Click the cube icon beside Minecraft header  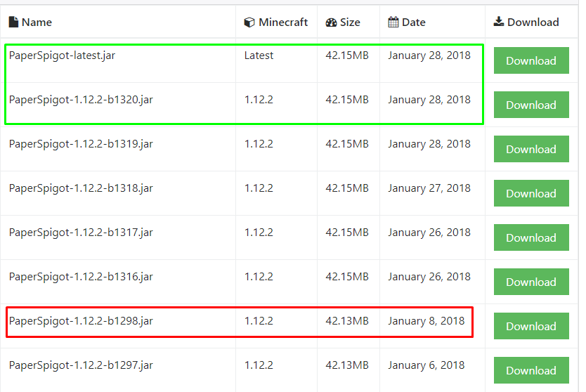point(249,22)
